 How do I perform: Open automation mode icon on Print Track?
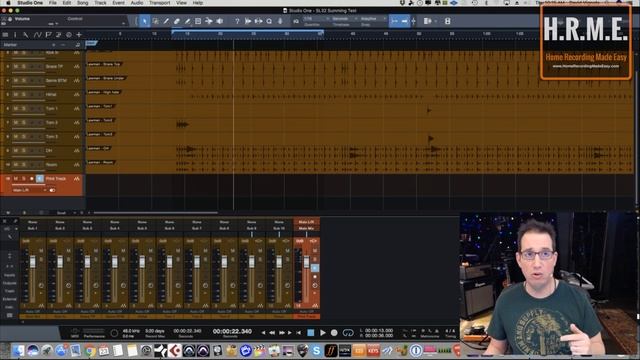(x=76, y=179)
